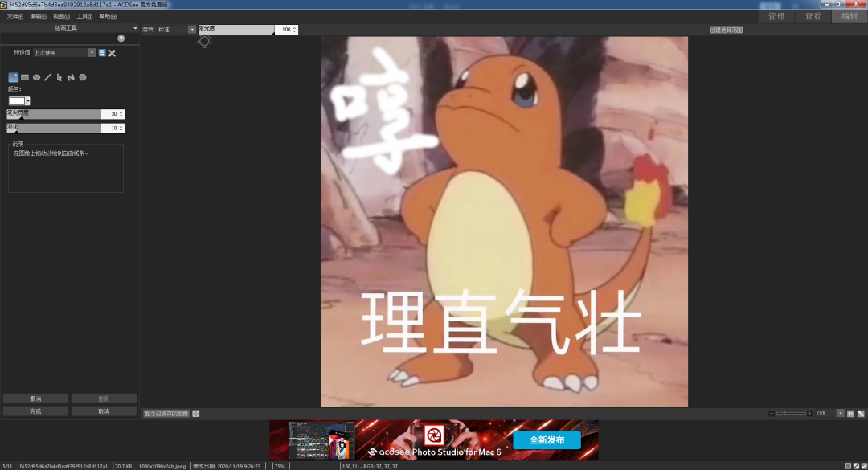Switch to the 查看 mode tab
868x470 pixels.
(813, 16)
